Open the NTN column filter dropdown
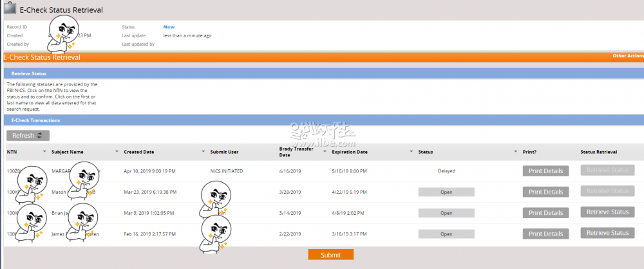Image resolution: width=644 pixels, height=269 pixels. pyautogui.click(x=44, y=152)
